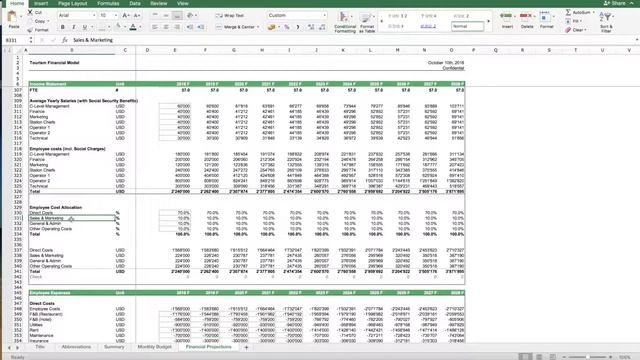Increase indent

201,27
